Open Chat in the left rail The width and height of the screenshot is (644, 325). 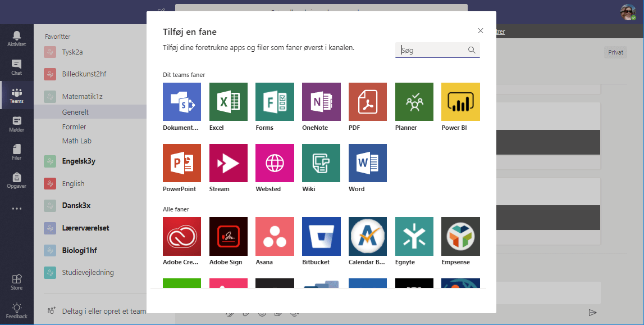pyautogui.click(x=16, y=67)
